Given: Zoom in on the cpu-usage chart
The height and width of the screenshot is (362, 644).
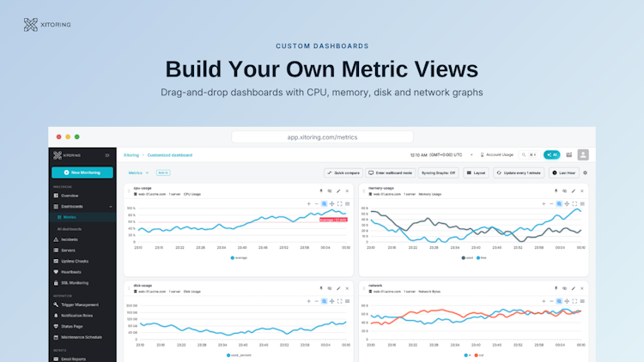Looking at the screenshot, I should click(308, 203).
